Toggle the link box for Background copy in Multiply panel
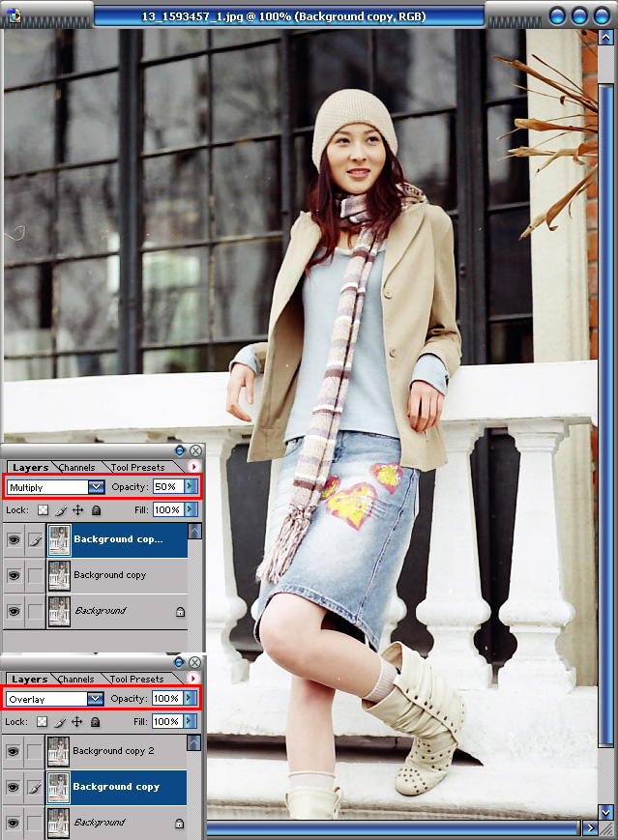 pos(36,575)
